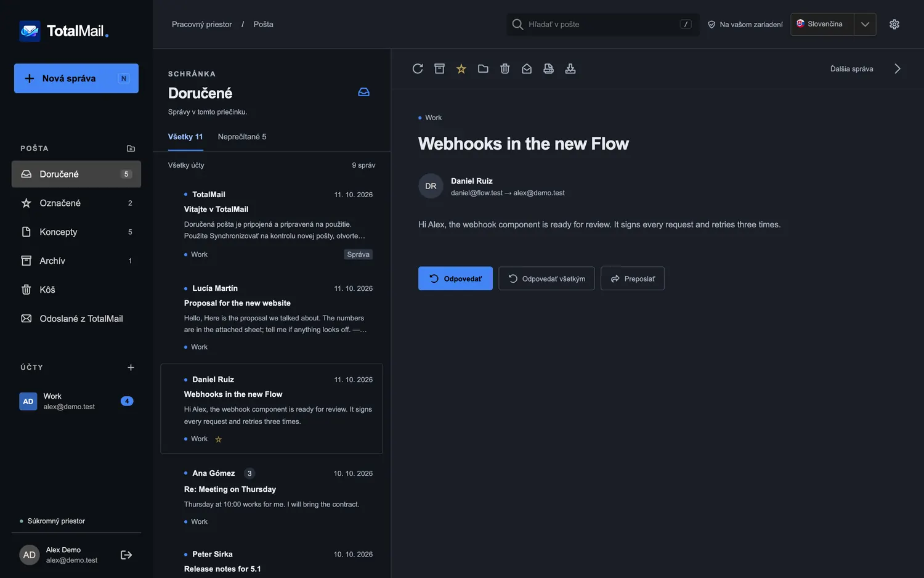Archive the Webhooks message via toolbar
Screen dimensions: 924x578
[439, 69]
